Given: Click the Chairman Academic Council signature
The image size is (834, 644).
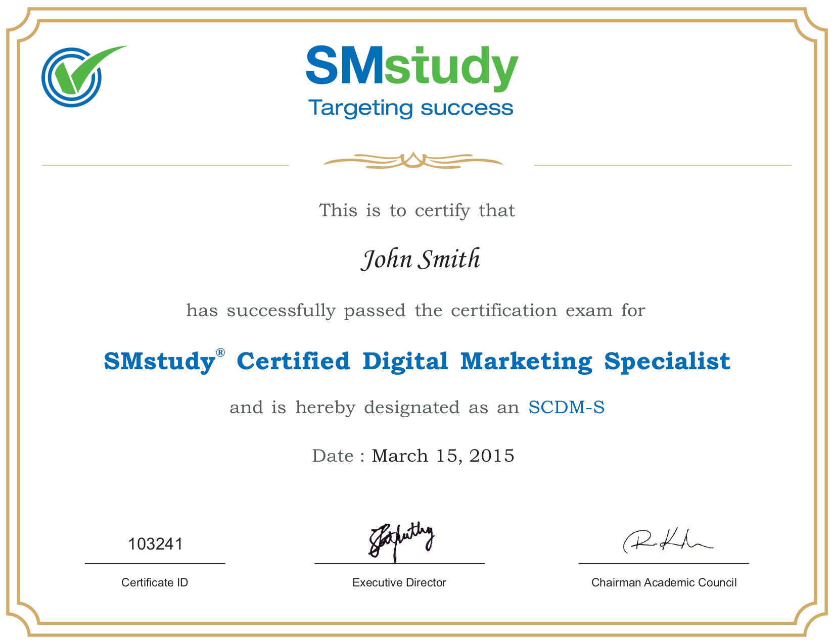Looking at the screenshot, I should 667,541.
